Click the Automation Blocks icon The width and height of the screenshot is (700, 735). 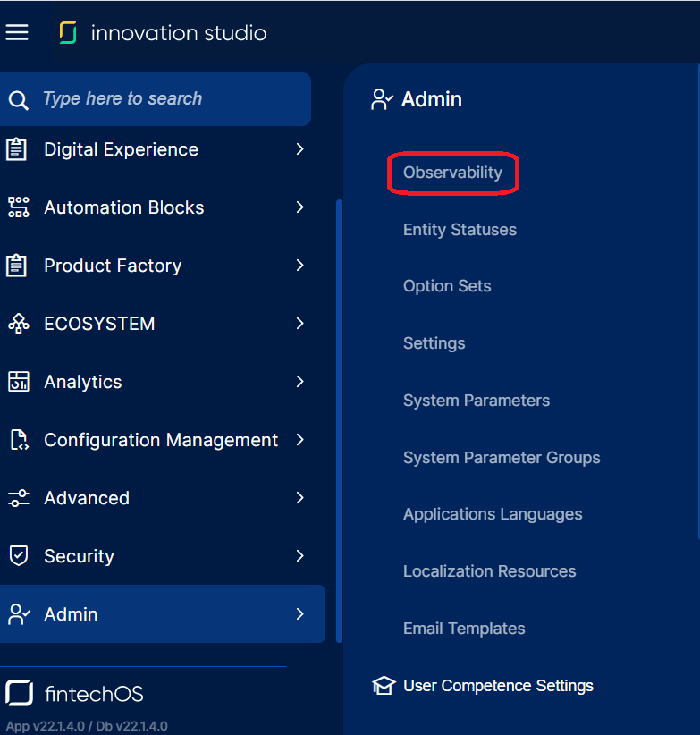pyautogui.click(x=18, y=207)
